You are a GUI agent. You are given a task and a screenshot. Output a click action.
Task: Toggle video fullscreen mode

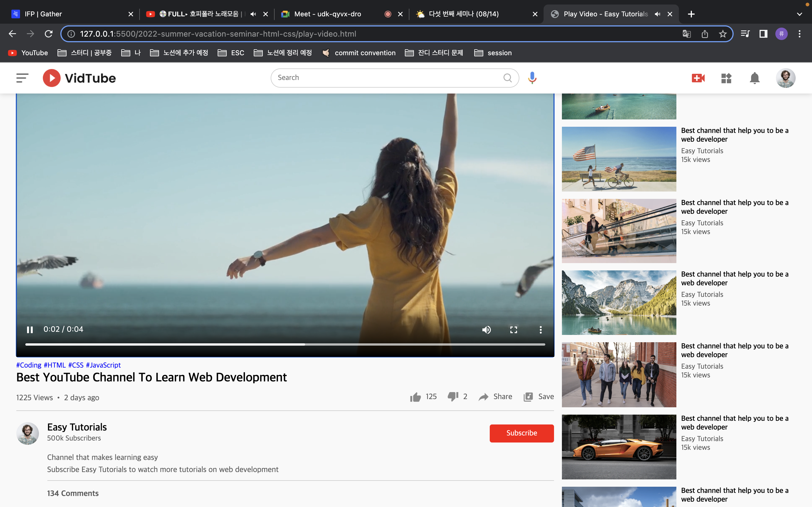(x=513, y=330)
